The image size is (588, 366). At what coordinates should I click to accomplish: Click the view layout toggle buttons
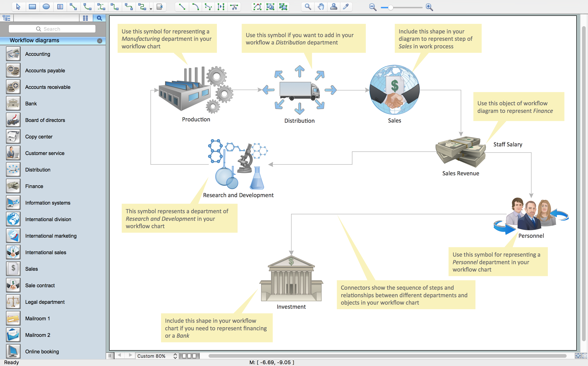coord(86,18)
